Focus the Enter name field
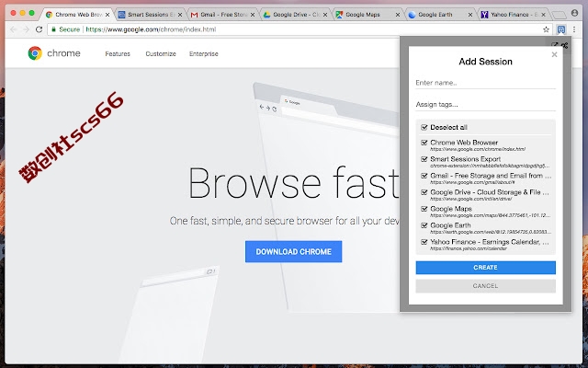 [x=486, y=83]
